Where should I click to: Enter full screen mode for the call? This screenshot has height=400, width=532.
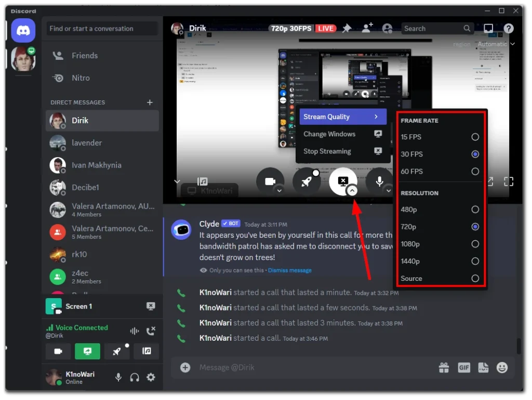click(x=509, y=182)
